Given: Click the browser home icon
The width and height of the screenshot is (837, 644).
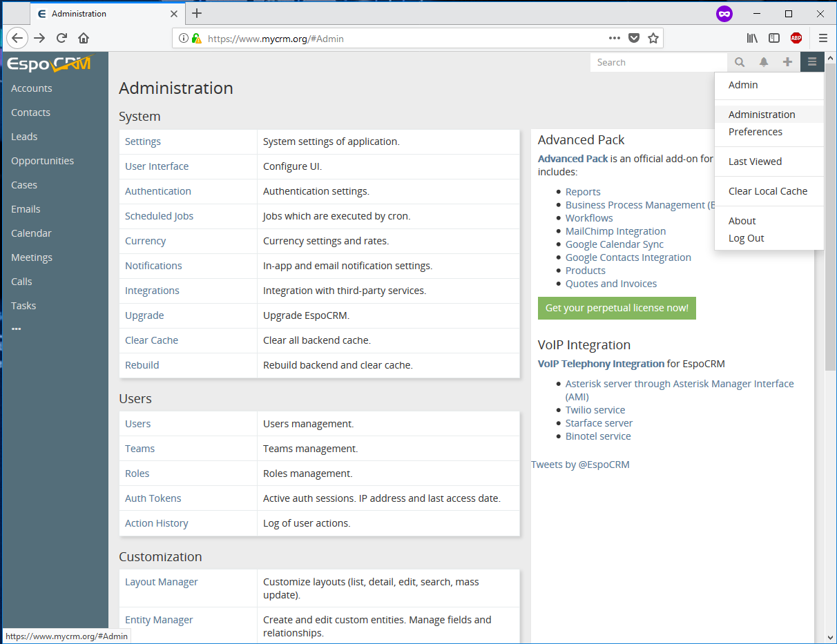Looking at the screenshot, I should point(84,39).
